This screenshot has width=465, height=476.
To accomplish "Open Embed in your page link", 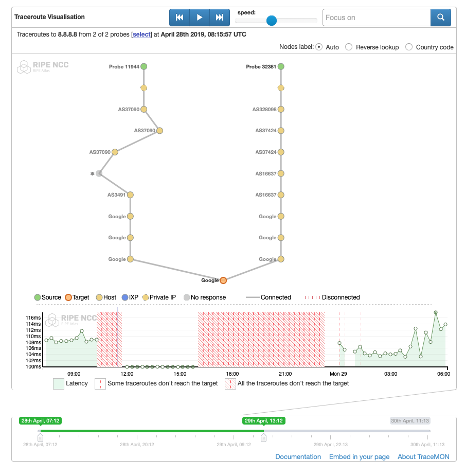I will [359, 456].
